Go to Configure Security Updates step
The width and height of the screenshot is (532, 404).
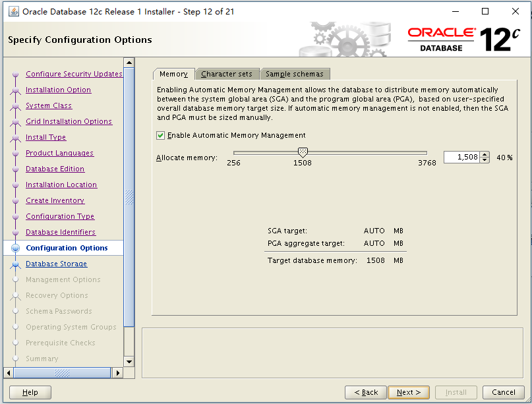pyautogui.click(x=74, y=74)
